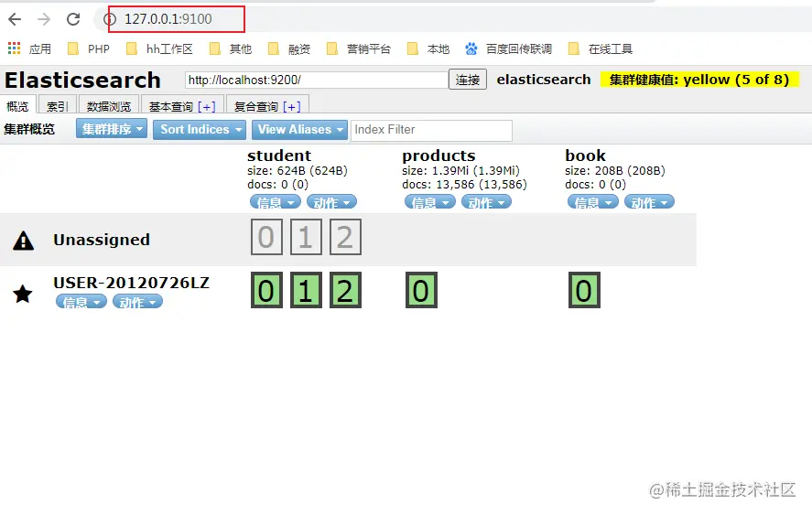The width and height of the screenshot is (812, 515).
Task: Select assigned student shard 2 on USER-20120726LZ
Action: (x=345, y=290)
